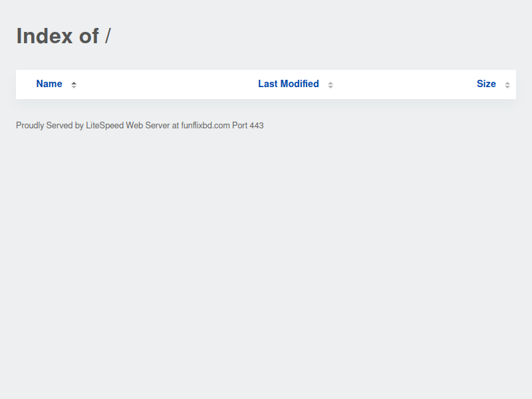This screenshot has width=532, height=399.
Task: Click the 'Proudly Served by' footer text
Action: coord(50,126)
